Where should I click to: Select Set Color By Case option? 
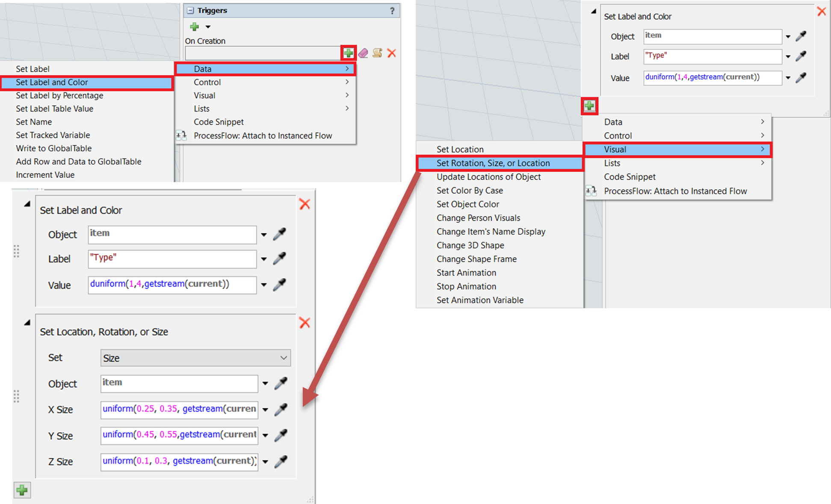pos(470,190)
